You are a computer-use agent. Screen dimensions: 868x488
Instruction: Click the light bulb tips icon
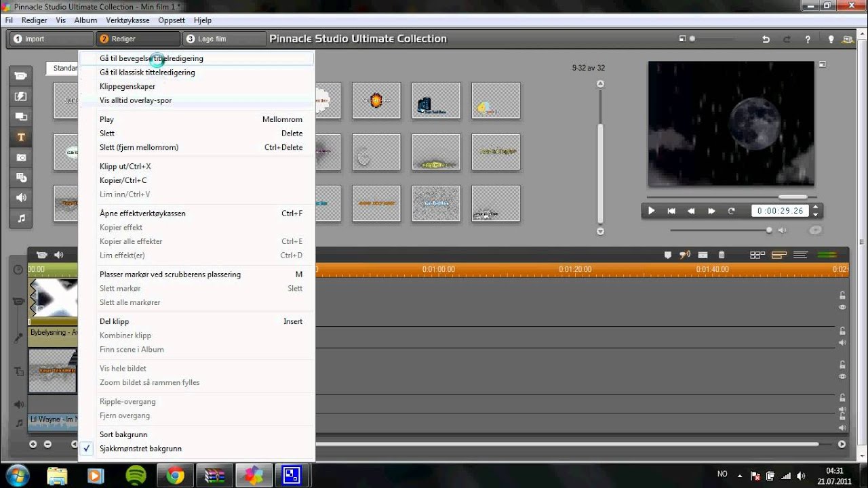point(831,39)
